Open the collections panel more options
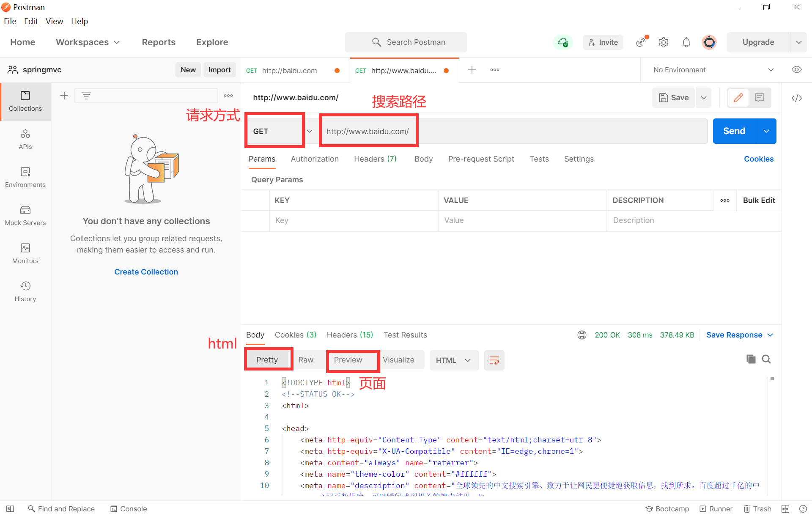The width and height of the screenshot is (812, 516). pos(228,96)
